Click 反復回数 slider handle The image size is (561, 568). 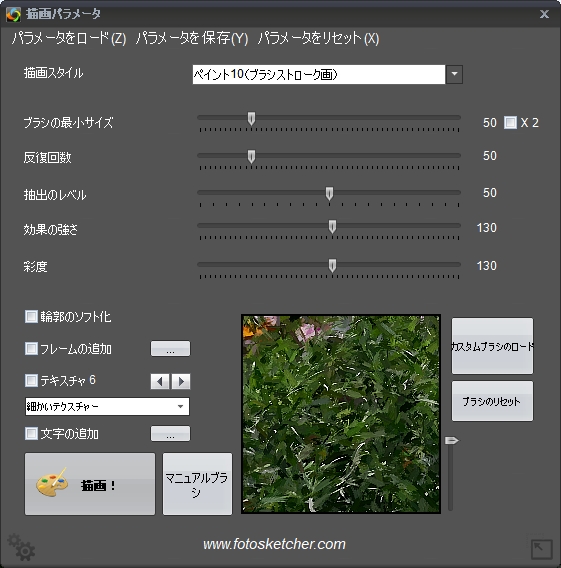pos(251,156)
